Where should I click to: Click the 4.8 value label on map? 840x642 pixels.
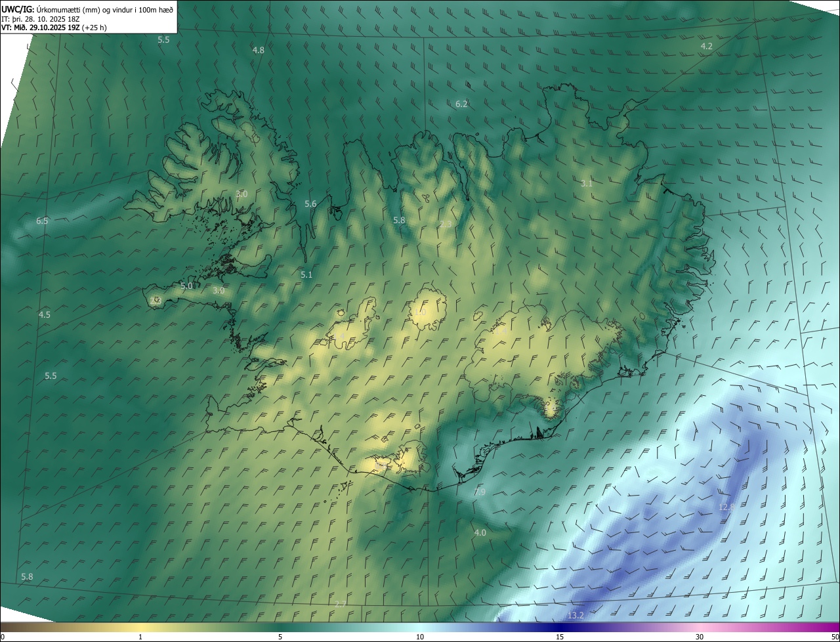259,51
